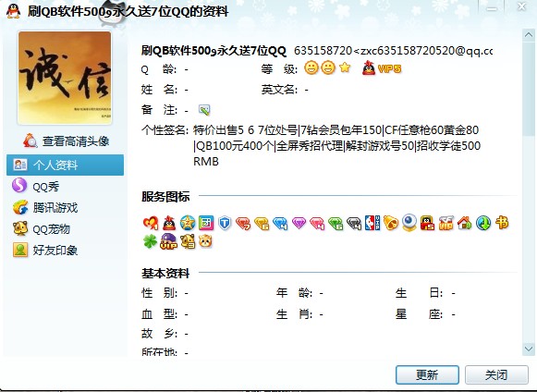
Task: Click the webcam service icon
Action: tap(409, 223)
